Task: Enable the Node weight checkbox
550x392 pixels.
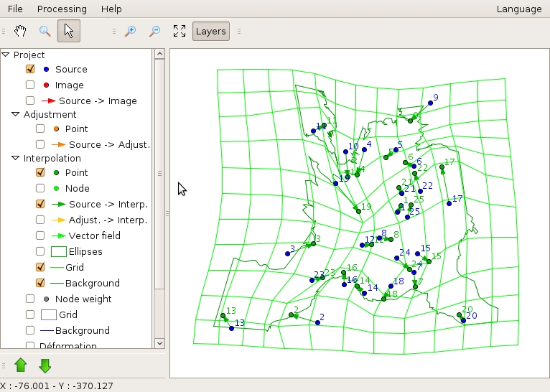Action: point(30,299)
